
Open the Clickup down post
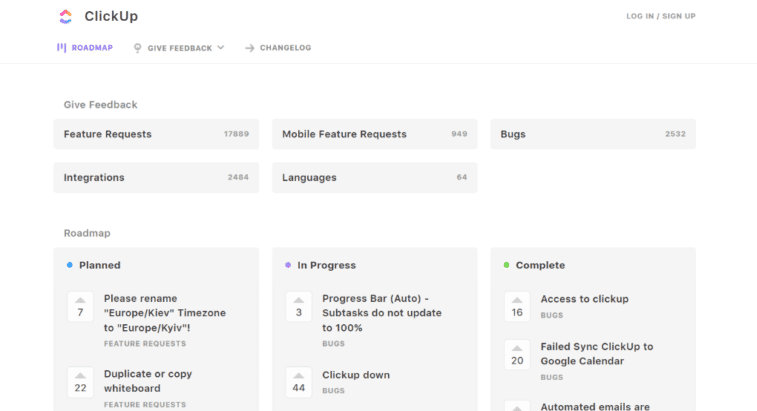coord(356,375)
